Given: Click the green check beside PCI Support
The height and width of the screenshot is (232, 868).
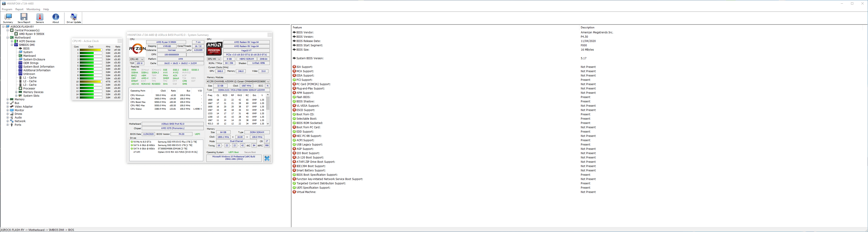Looking at the screenshot, I should [294, 80].
